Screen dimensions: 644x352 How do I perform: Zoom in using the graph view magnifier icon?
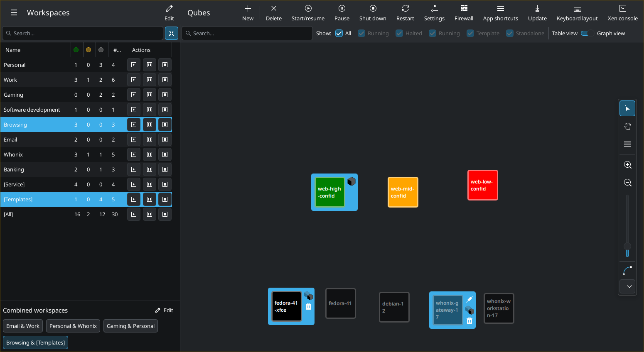pos(627,164)
